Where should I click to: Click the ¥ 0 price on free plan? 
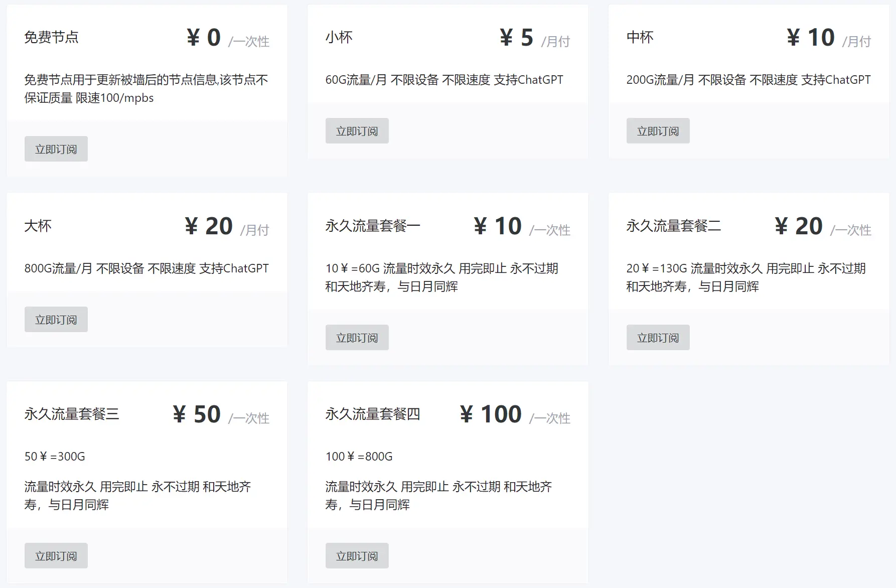coord(204,38)
